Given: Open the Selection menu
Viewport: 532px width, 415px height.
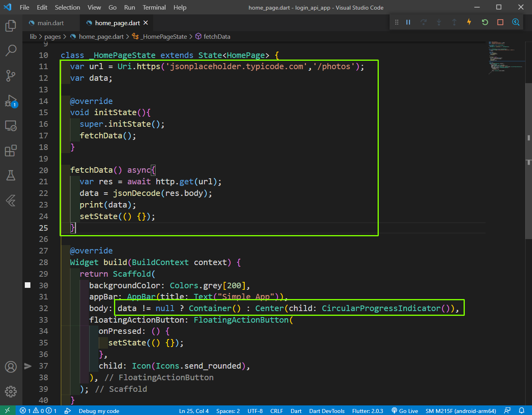Looking at the screenshot, I should [x=67, y=7].
